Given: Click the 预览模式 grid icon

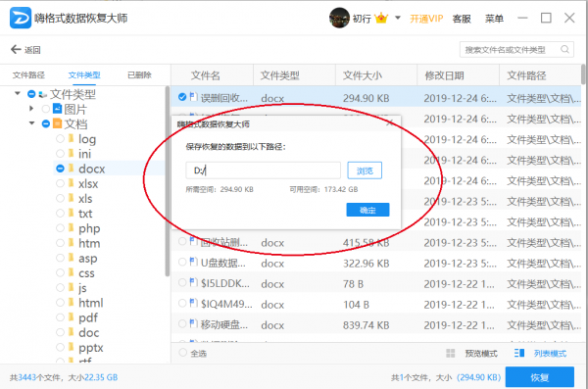Looking at the screenshot, I should [451, 353].
